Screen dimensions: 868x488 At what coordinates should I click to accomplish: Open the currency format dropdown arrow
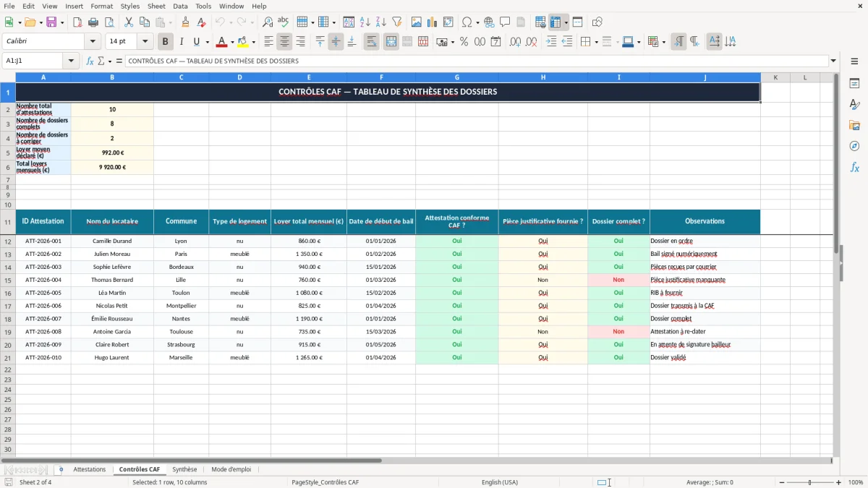click(452, 42)
